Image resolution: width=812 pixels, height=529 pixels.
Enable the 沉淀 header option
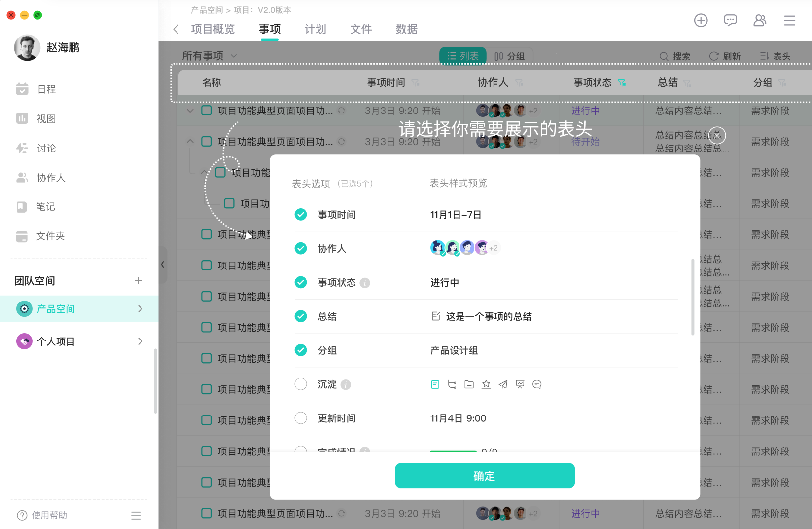click(301, 384)
